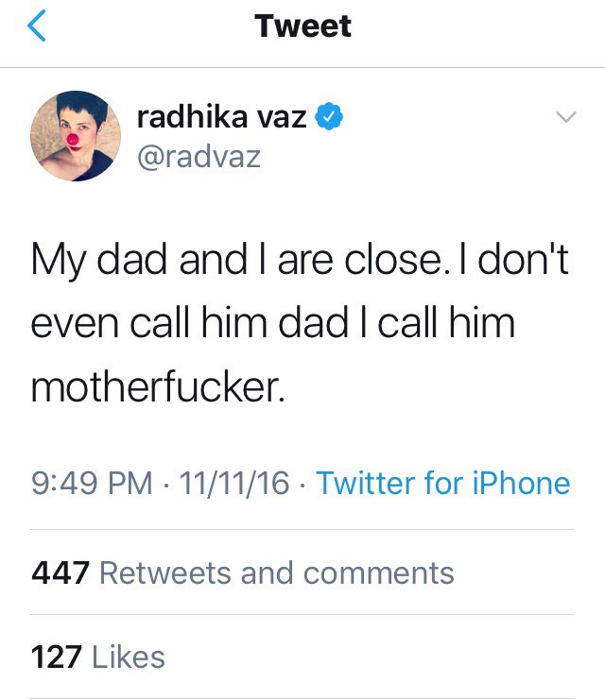Image resolution: width=605 pixels, height=700 pixels.
Task: Click the display name "radhika vaz"
Action: pyautogui.click(x=221, y=118)
